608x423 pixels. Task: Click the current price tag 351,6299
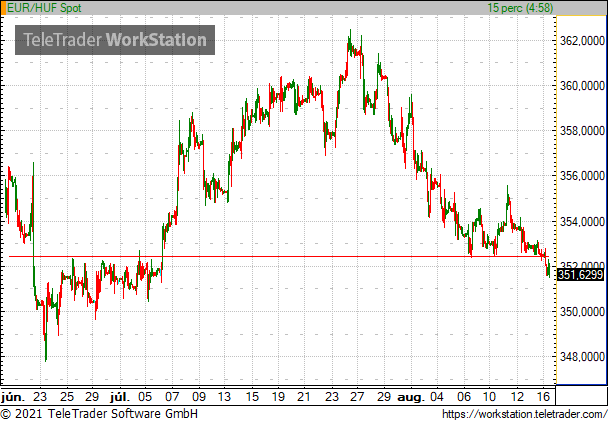[x=580, y=275]
